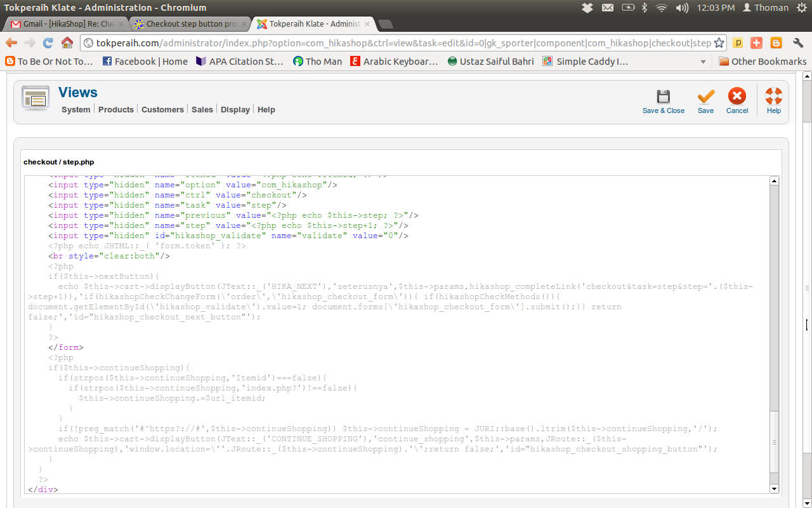The height and width of the screenshot is (508, 812).
Task: Click the Save & Close floppy icon
Action: pos(664,97)
